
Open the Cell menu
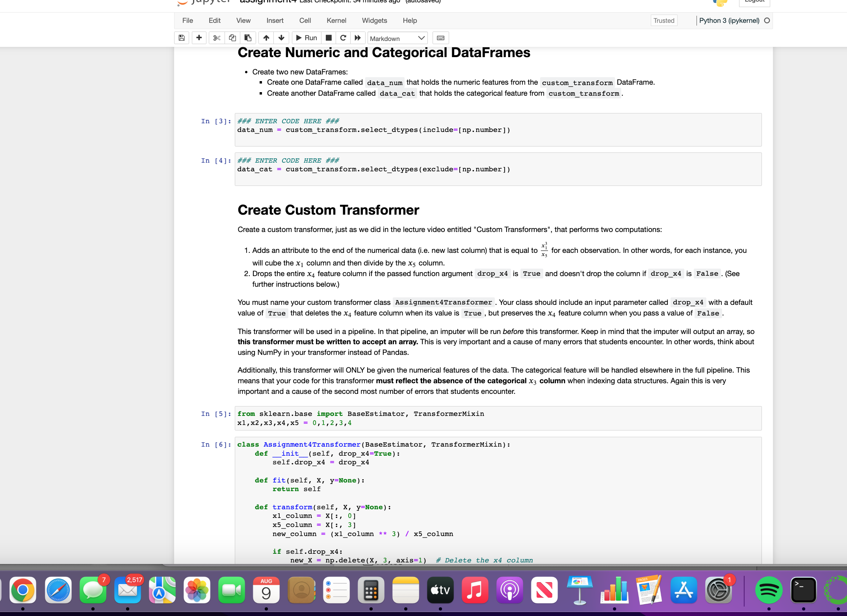pyautogui.click(x=305, y=20)
